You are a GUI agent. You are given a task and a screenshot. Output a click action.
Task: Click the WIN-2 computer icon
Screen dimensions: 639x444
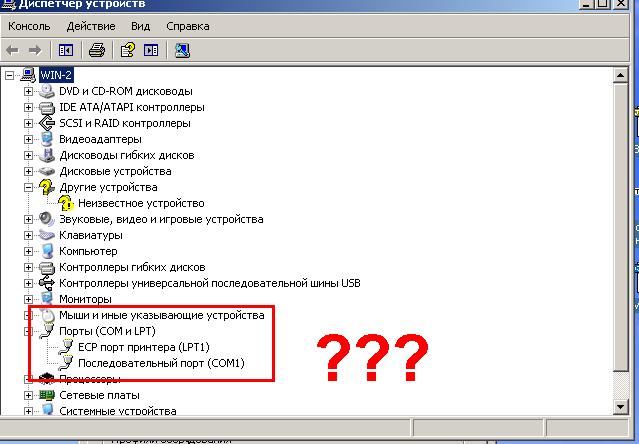click(28, 75)
